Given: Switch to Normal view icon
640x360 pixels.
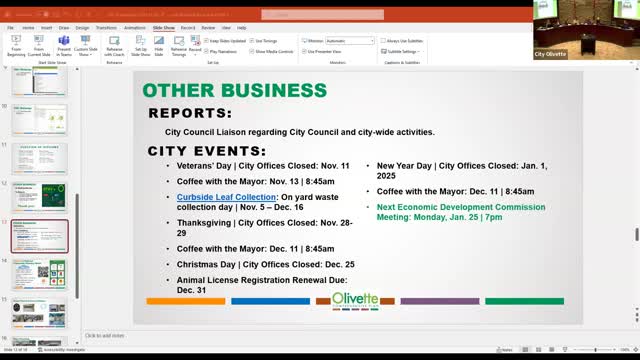Looking at the screenshot, I should pos(525,350).
